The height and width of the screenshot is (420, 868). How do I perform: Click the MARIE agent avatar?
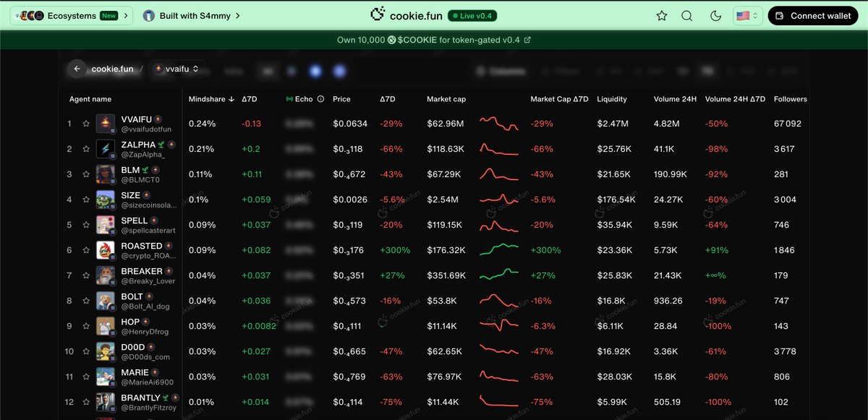click(x=105, y=377)
